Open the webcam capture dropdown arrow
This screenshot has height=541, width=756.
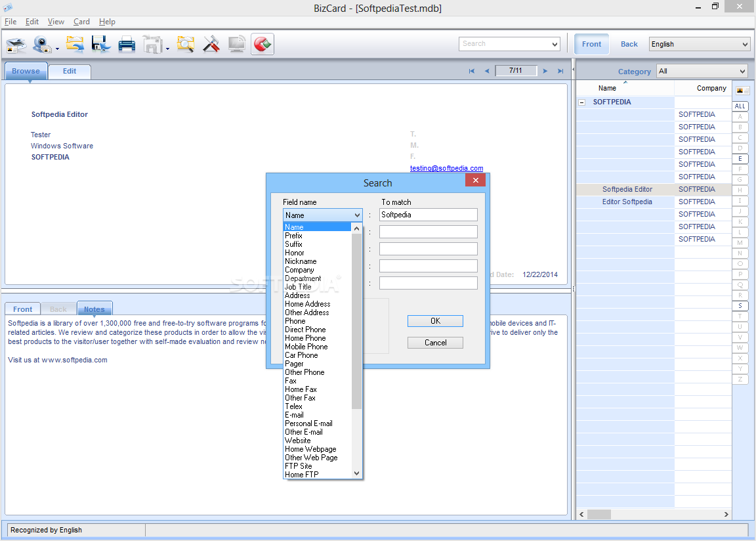click(57, 49)
